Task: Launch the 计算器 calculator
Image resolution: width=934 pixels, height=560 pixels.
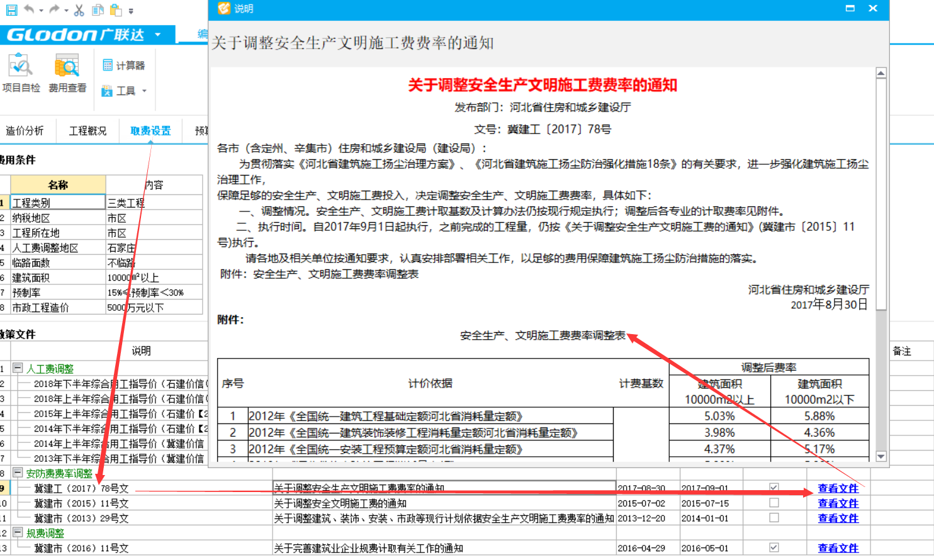Action: coord(124,65)
